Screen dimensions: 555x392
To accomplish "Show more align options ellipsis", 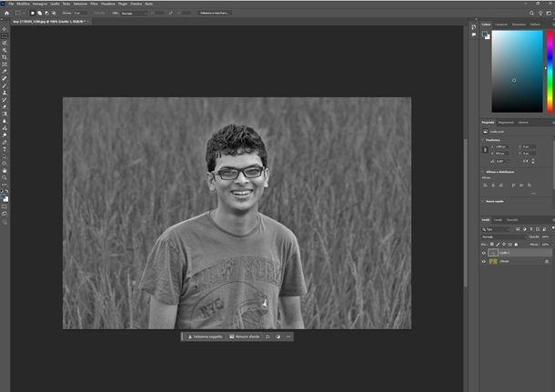I will coord(533,194).
